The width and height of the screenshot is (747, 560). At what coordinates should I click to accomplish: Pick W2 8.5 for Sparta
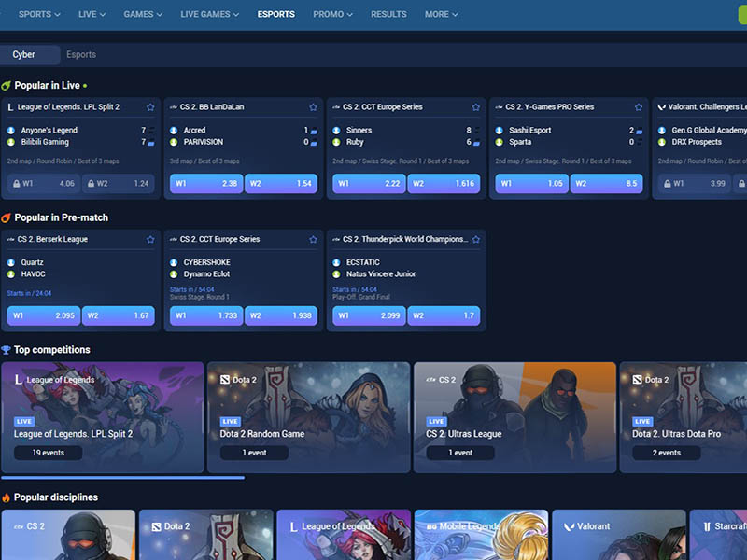click(606, 183)
